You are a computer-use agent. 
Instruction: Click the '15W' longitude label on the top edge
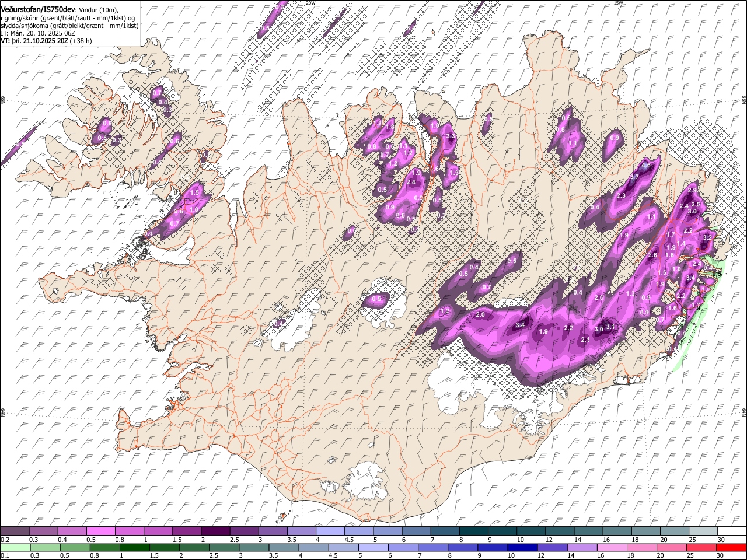pyautogui.click(x=618, y=3)
